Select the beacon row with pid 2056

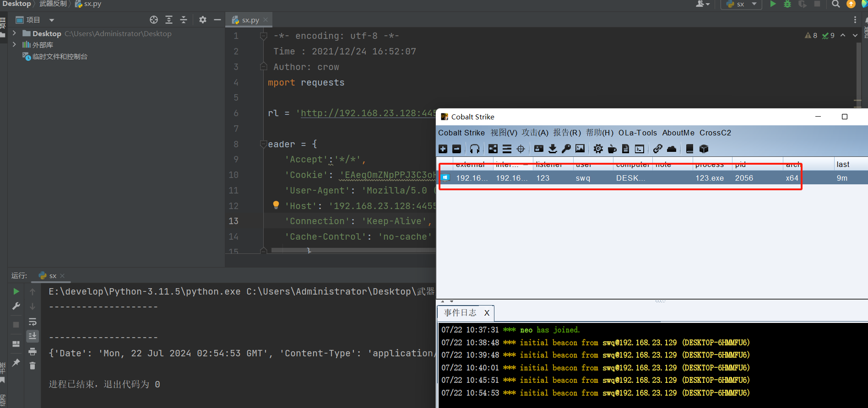pyautogui.click(x=652, y=178)
